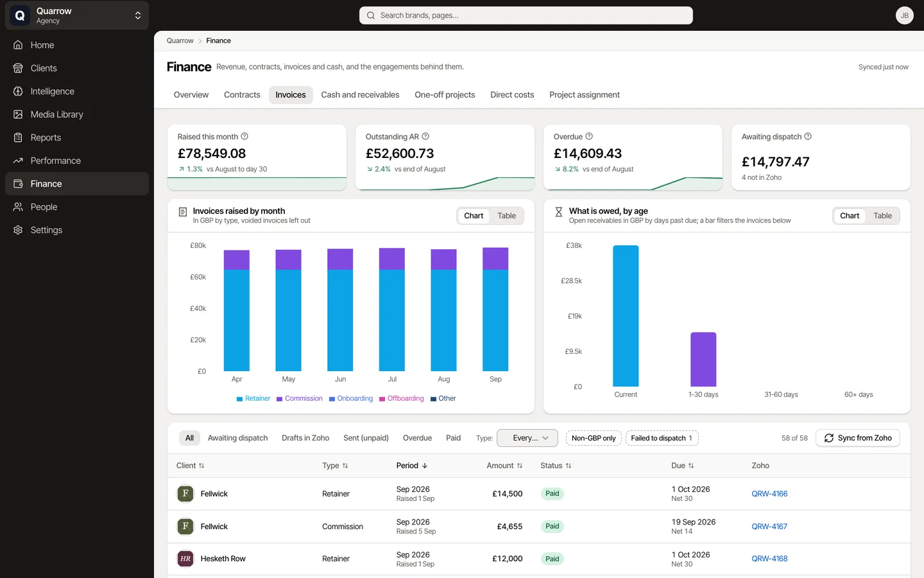
Task: Select Chart view for Invoices raised by month
Action: tap(474, 216)
